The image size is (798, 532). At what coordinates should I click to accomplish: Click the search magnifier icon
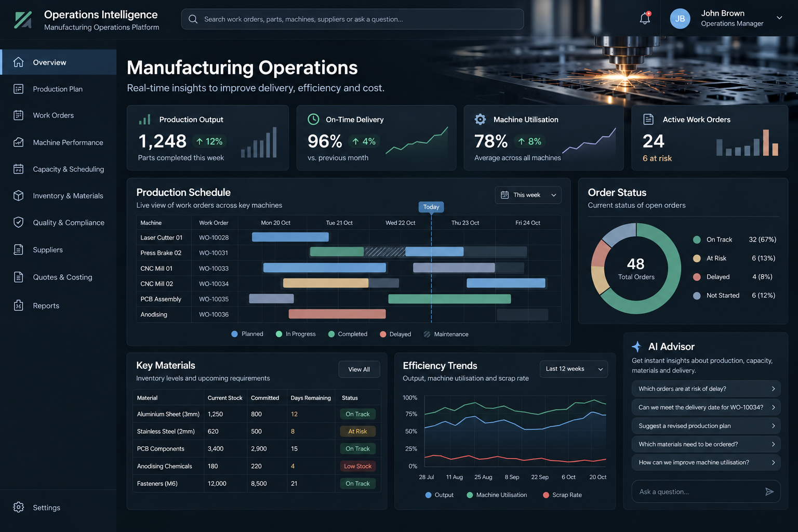coord(193,19)
